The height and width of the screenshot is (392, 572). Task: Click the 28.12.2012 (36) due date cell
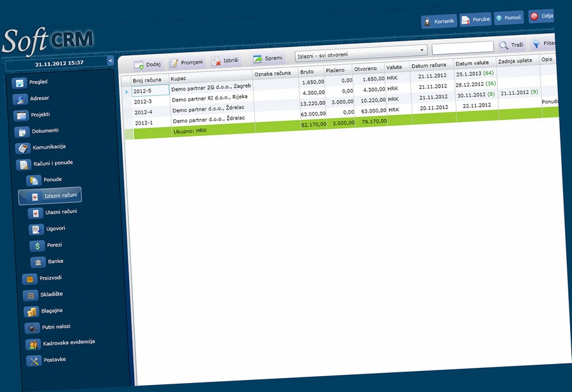(x=475, y=84)
